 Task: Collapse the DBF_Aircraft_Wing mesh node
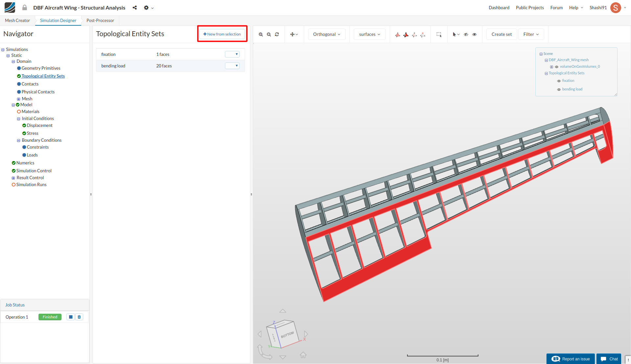[546, 60]
